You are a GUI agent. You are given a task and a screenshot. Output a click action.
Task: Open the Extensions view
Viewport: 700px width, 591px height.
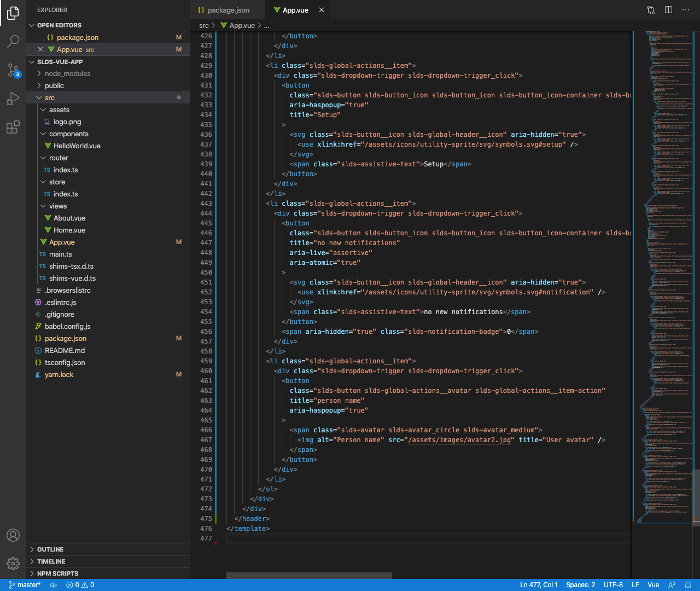tap(13, 128)
